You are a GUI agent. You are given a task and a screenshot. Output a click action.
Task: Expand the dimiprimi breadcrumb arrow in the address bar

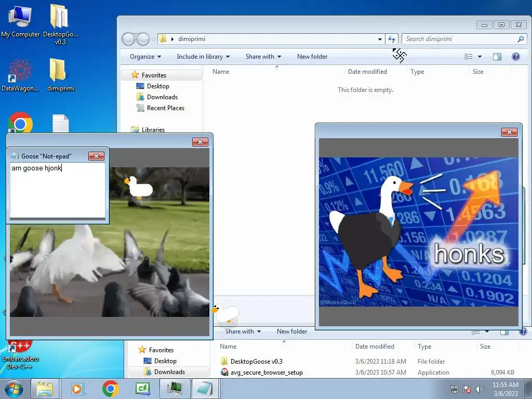[x=172, y=39]
